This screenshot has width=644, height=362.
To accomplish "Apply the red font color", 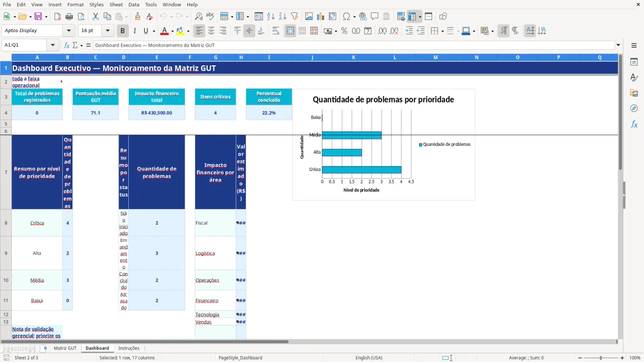I will click(165, 31).
